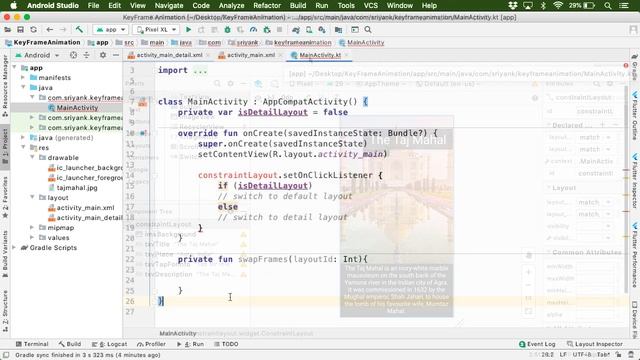This screenshot has height=360, width=640.
Task: Open the 6: Logcat tool window
Action: point(109,344)
